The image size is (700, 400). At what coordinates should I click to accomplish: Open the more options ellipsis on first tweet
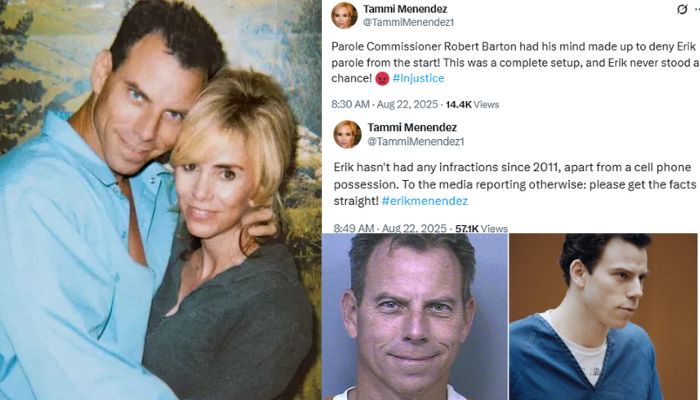[697, 9]
